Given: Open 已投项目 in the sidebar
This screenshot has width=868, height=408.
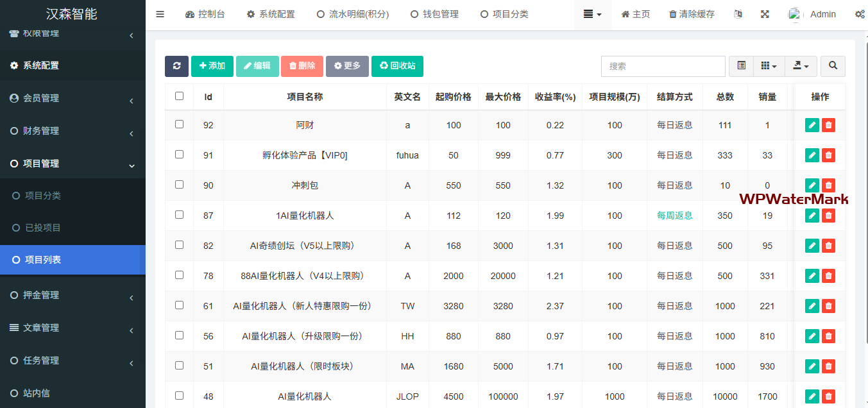Looking at the screenshot, I should (x=43, y=228).
